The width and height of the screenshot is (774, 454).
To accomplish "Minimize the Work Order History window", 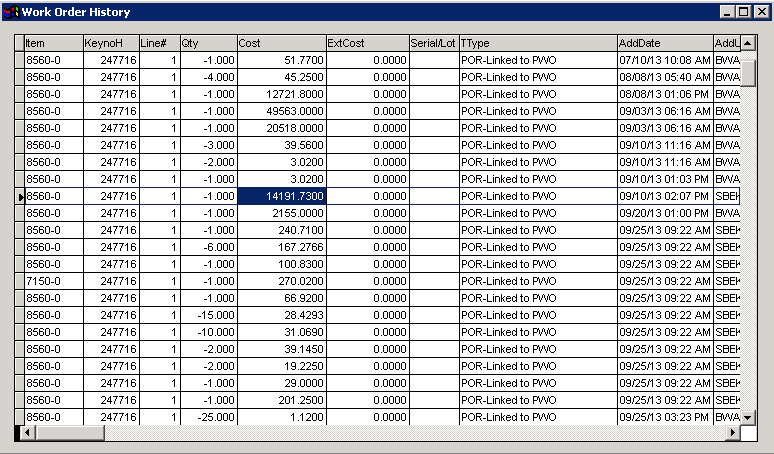I will (727, 12).
